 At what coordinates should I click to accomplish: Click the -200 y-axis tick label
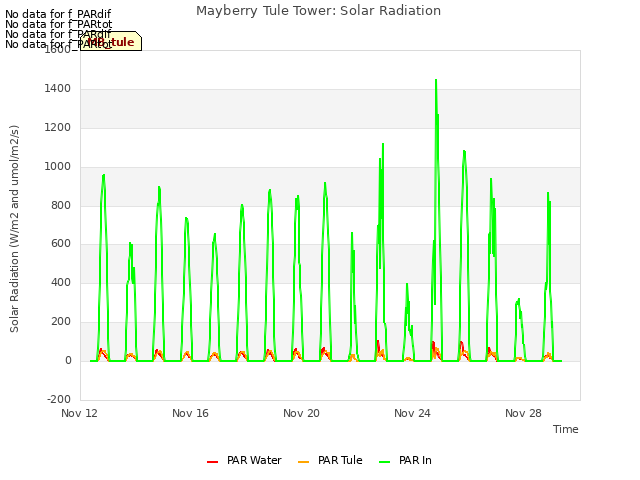(59, 399)
